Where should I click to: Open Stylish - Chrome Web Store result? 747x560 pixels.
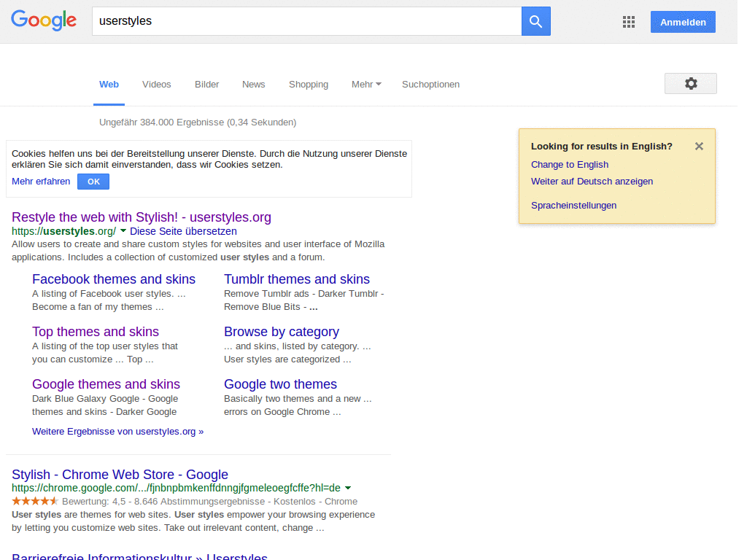point(120,475)
